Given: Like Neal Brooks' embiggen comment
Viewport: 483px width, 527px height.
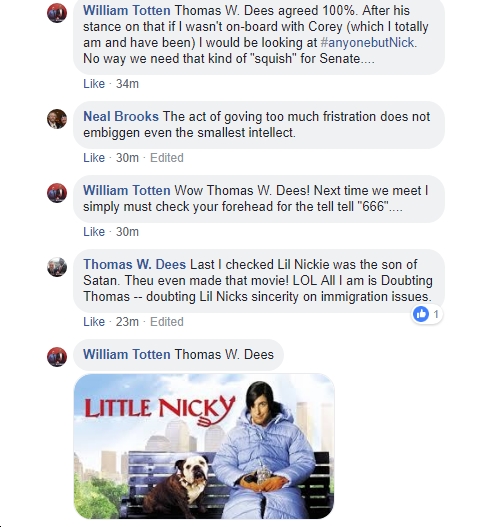Looking at the screenshot, I should point(94,158).
